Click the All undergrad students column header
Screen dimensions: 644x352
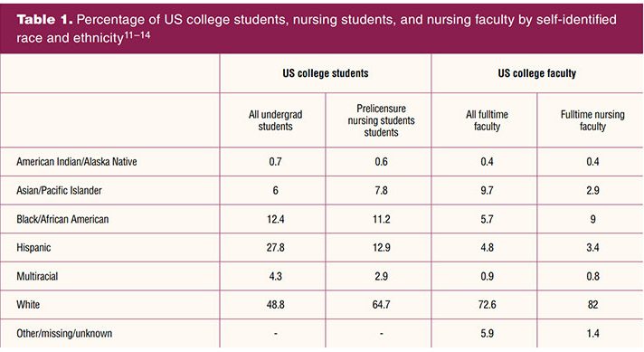275,120
